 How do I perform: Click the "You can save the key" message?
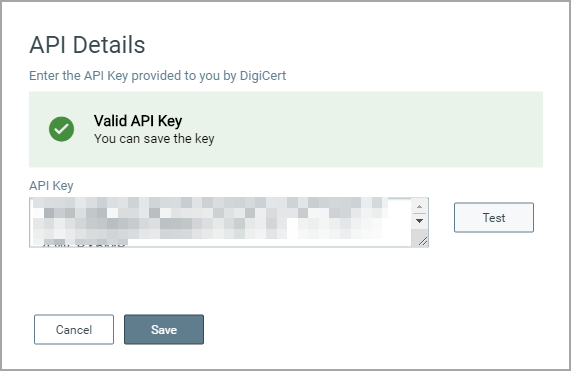click(154, 139)
